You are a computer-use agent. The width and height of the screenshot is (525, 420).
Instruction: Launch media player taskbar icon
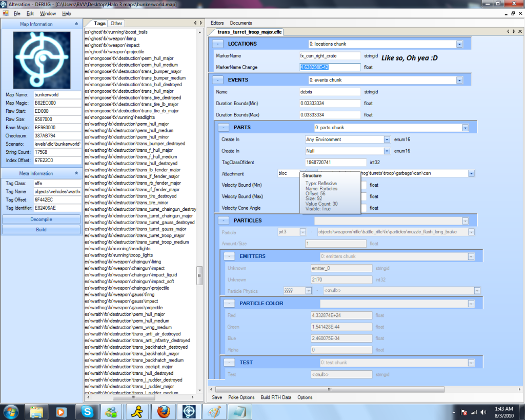click(x=61, y=412)
